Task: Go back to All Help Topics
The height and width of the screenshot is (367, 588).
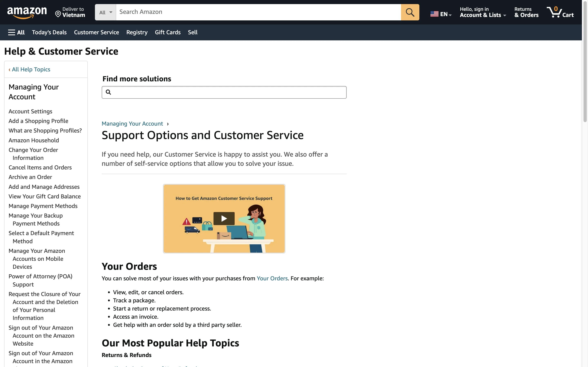Action: [31, 69]
